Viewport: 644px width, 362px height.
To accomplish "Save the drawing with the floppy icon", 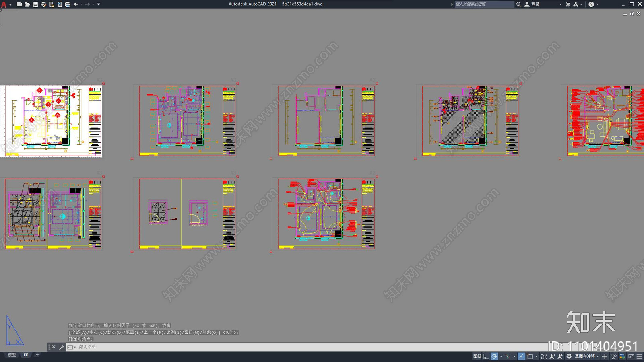I will click(35, 4).
